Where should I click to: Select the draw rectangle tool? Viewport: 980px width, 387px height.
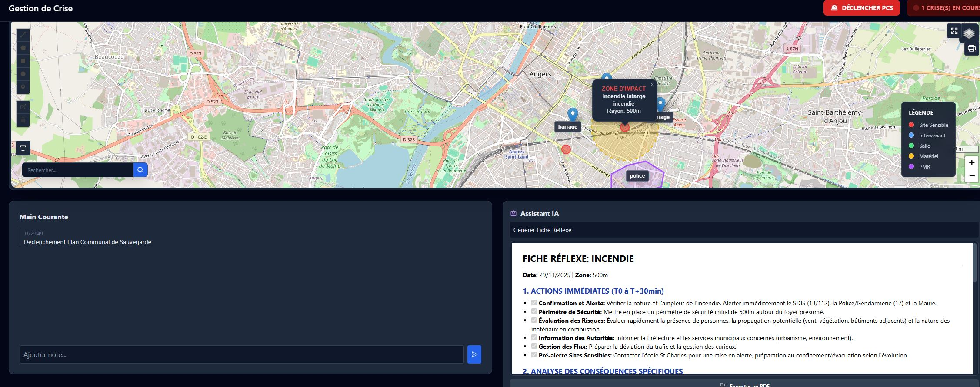pos(23,61)
